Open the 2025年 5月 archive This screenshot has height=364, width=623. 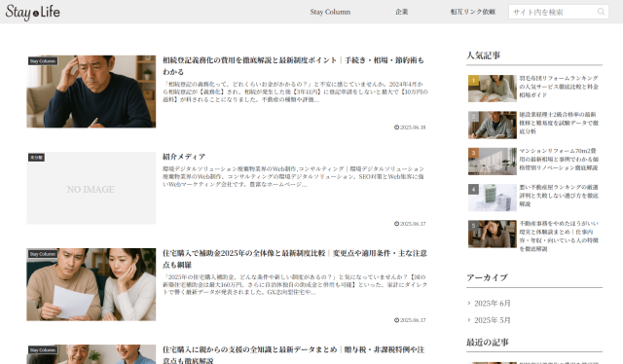[493, 320]
